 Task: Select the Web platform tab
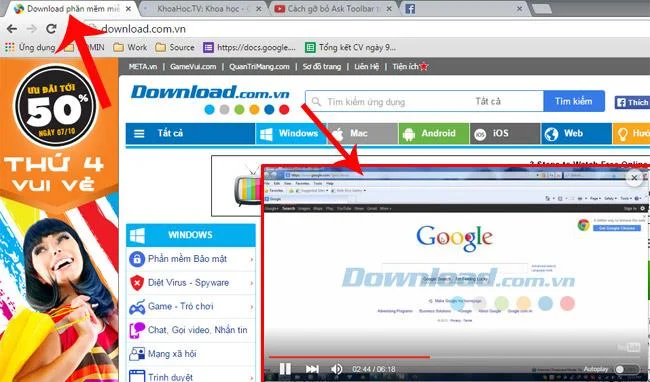576,133
